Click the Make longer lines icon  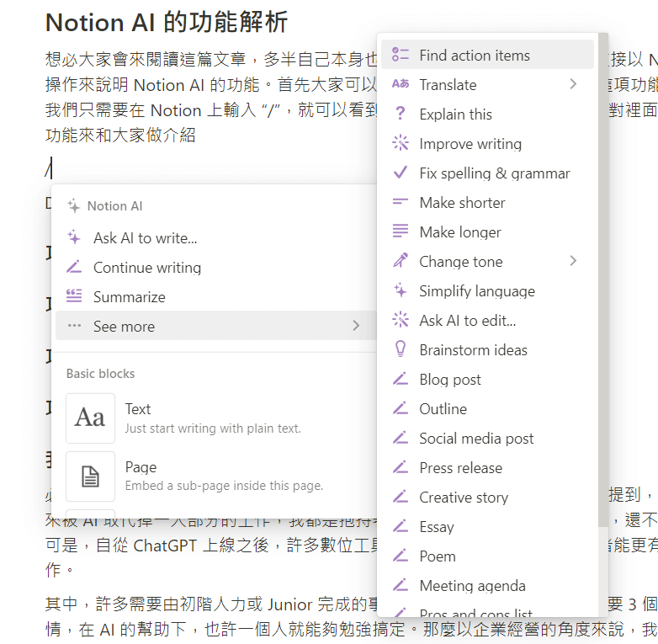pyautogui.click(x=401, y=232)
